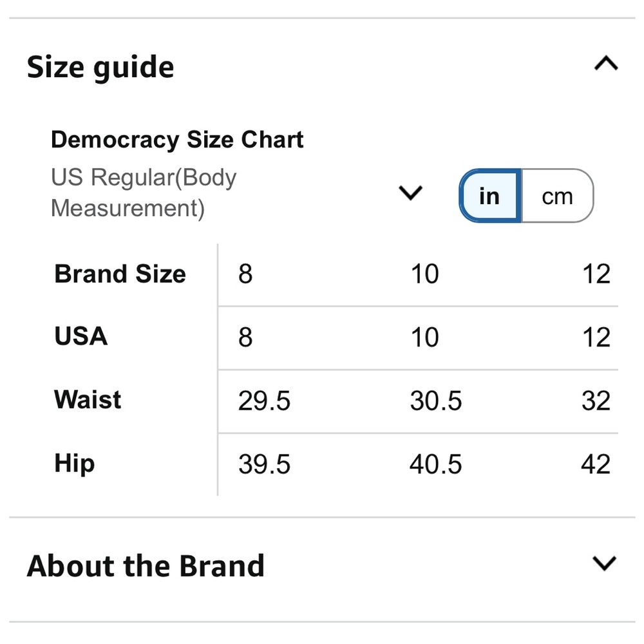Image resolution: width=644 pixels, height=644 pixels.
Task: Click the About the Brand heading
Action: click(146, 566)
